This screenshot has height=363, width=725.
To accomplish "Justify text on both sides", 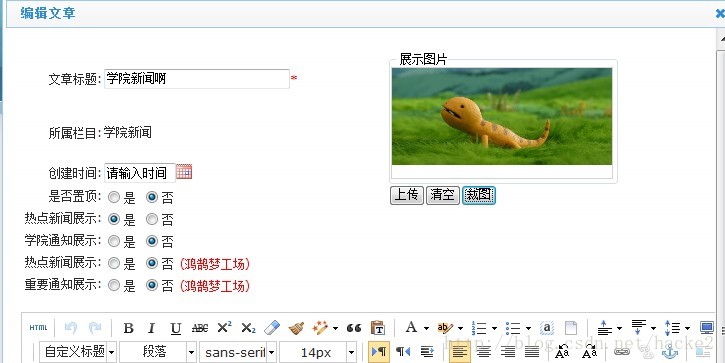I will coord(532,353).
